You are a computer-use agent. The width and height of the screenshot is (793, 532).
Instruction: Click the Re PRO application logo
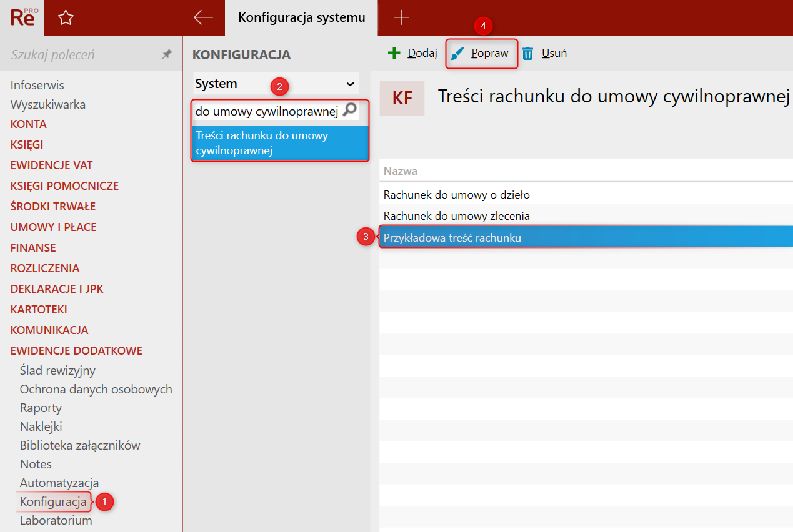point(24,17)
